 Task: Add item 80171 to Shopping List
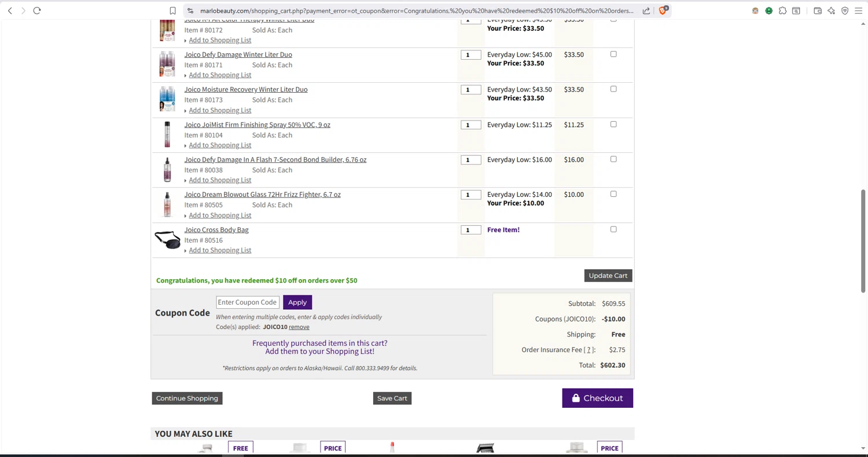(220, 75)
